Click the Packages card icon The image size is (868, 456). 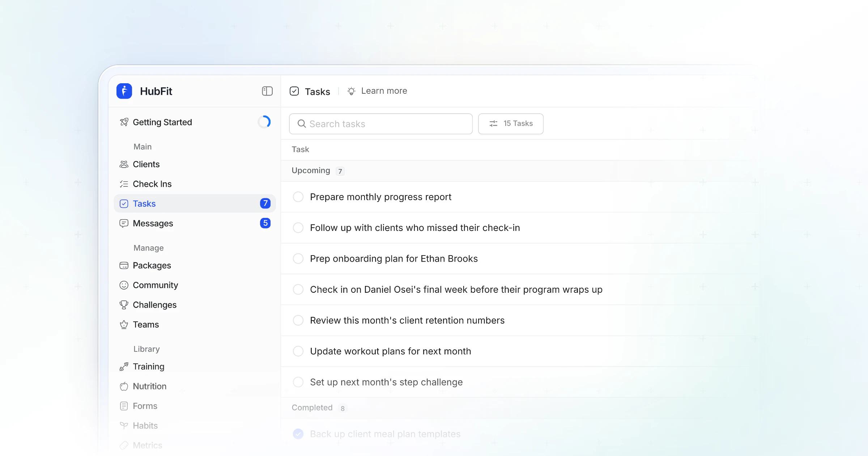(x=124, y=266)
